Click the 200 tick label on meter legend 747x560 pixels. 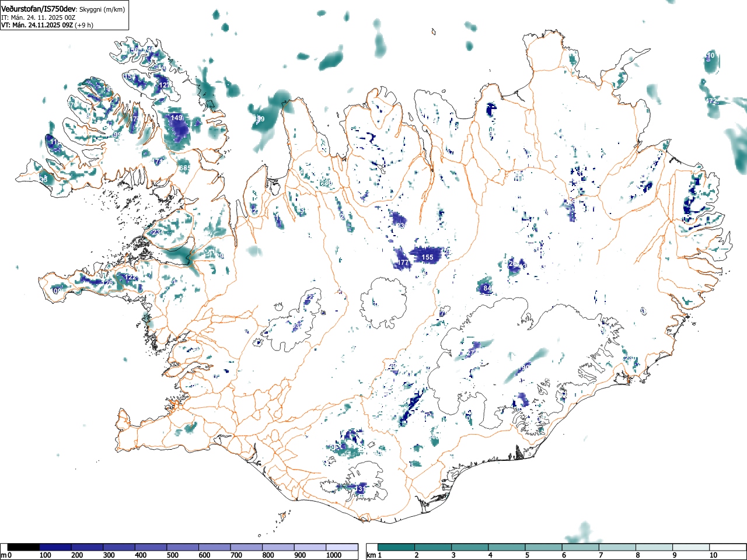pyautogui.click(x=78, y=555)
